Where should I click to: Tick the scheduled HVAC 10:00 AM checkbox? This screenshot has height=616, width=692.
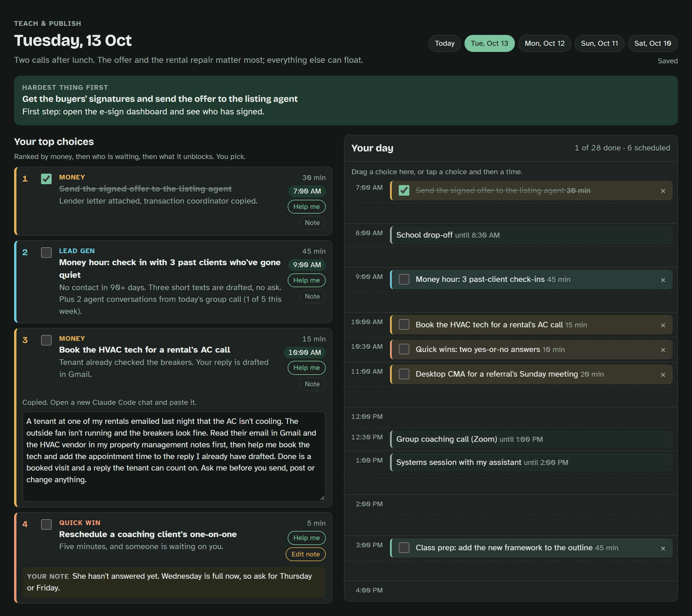(x=403, y=324)
